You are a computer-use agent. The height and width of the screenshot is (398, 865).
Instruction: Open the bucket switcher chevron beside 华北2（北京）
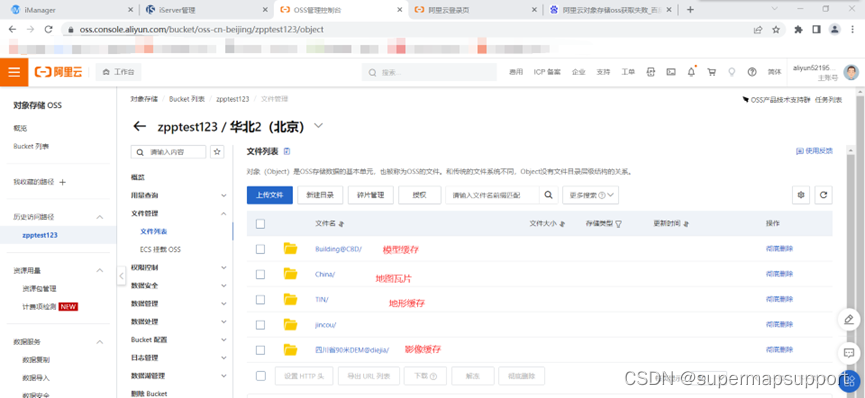tap(318, 126)
